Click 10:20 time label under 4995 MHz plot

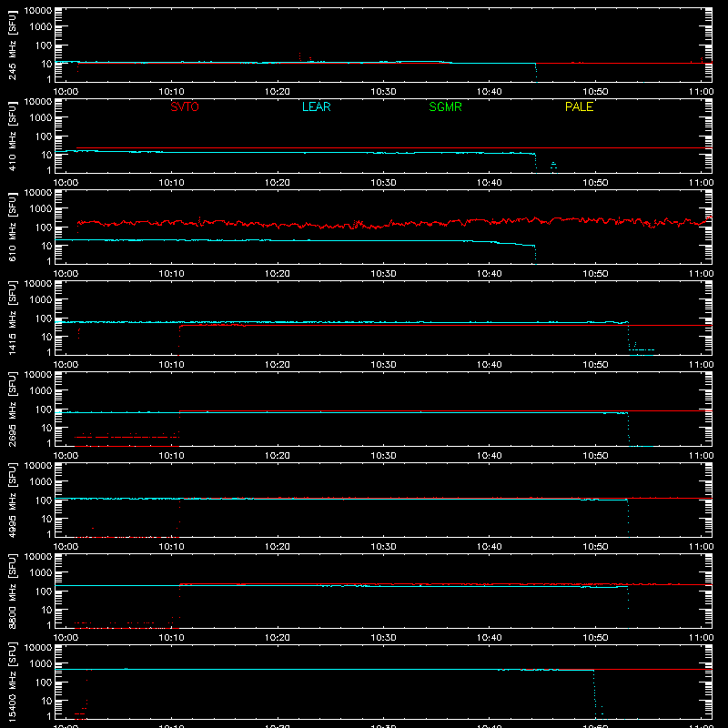pos(278,547)
